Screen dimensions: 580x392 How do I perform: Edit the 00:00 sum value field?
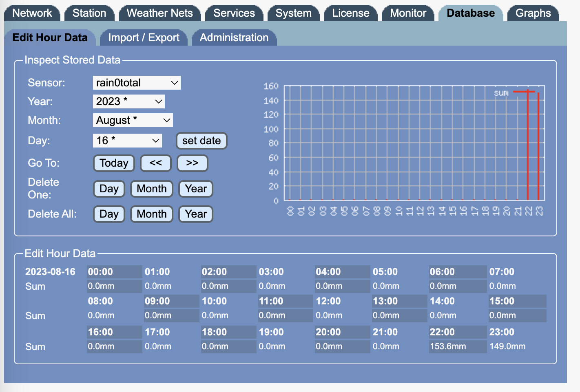point(115,286)
